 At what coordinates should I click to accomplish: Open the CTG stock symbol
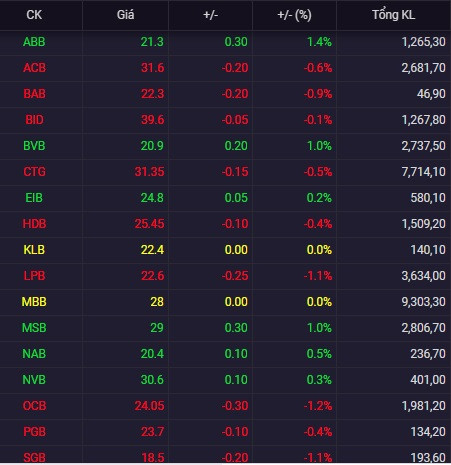tap(34, 172)
